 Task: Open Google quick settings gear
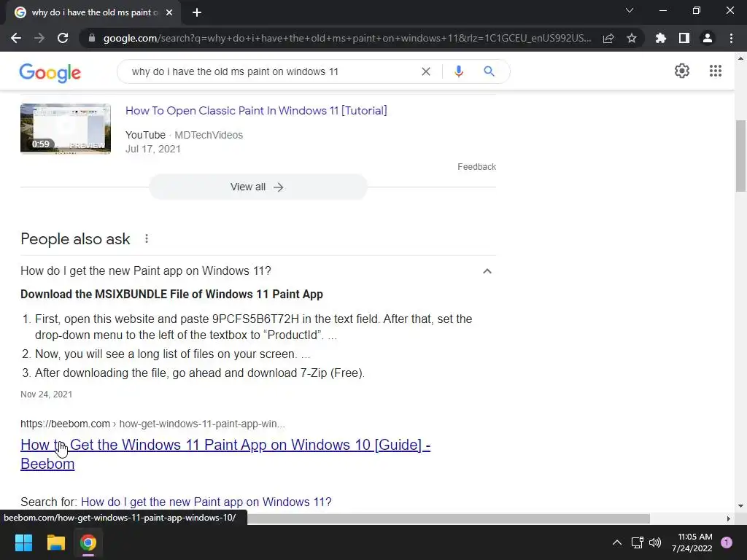click(x=682, y=71)
